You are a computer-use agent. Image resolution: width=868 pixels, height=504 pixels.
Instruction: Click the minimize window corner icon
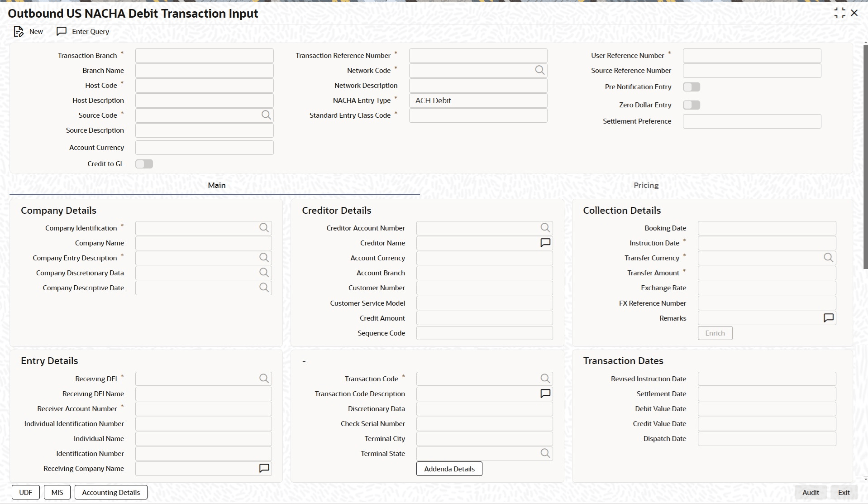pyautogui.click(x=839, y=13)
